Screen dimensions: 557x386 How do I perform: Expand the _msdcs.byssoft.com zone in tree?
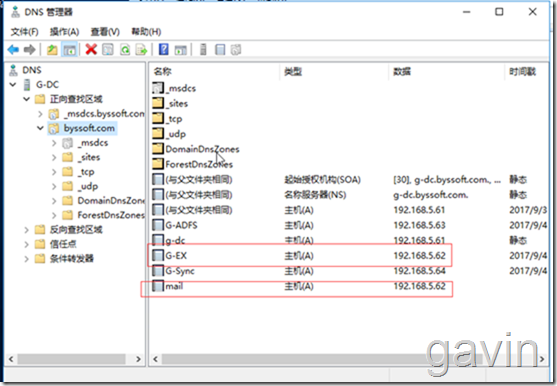click(x=40, y=114)
